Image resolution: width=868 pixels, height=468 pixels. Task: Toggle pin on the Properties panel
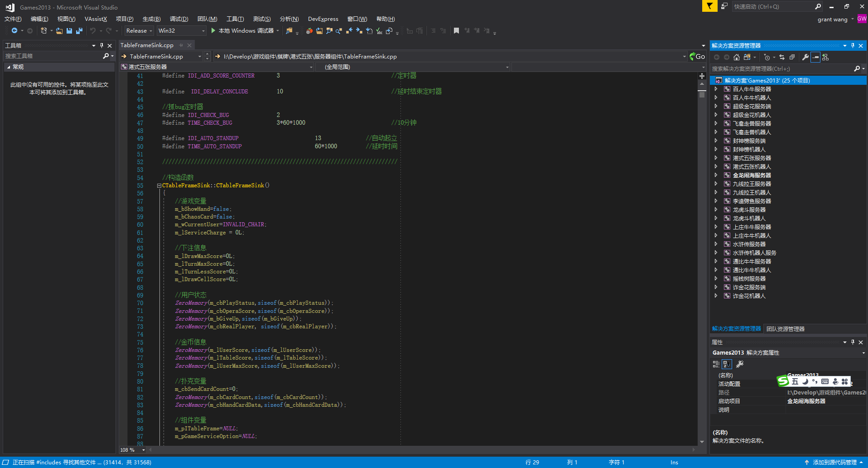tap(853, 342)
